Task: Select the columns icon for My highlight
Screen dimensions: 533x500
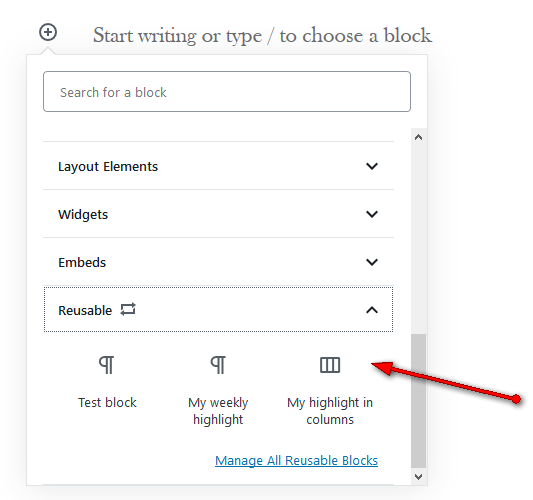Action: click(330, 365)
